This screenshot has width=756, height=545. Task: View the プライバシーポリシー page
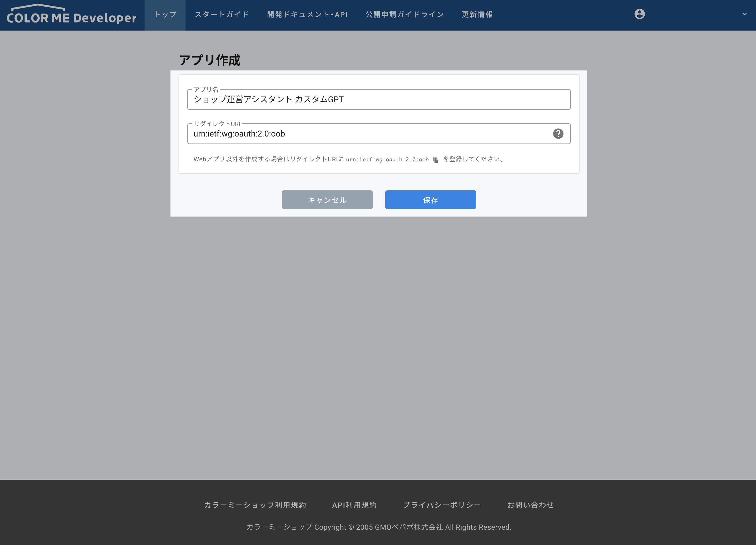pyautogui.click(x=442, y=505)
